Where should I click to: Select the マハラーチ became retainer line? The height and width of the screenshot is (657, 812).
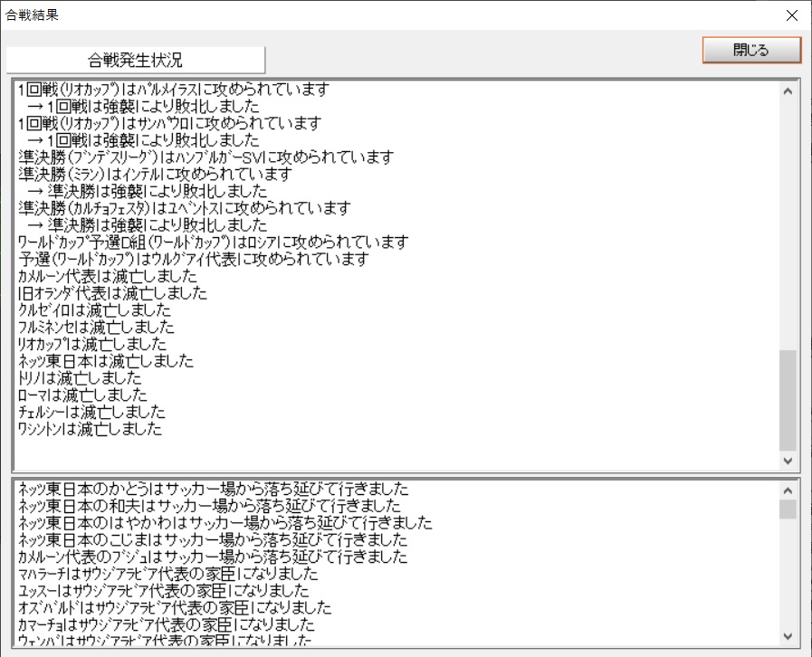point(167,574)
